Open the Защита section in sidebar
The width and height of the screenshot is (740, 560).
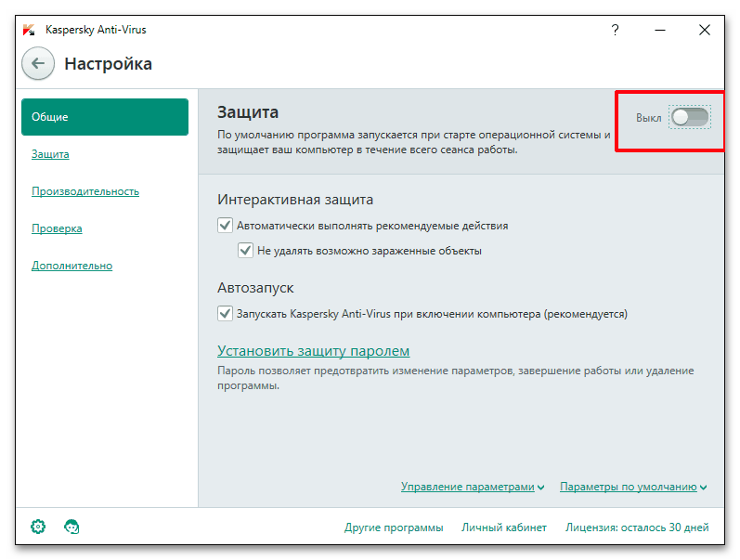(x=50, y=154)
